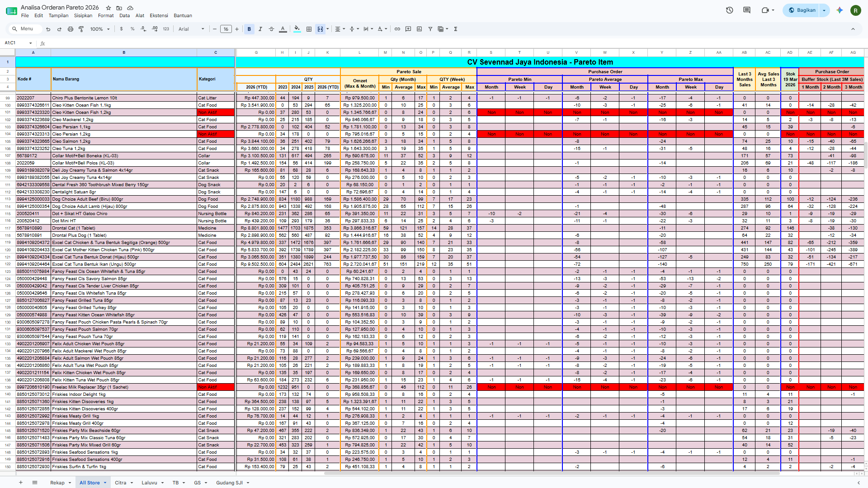The image size is (868, 488).
Task: Toggle merge cells button
Action: coord(320,29)
